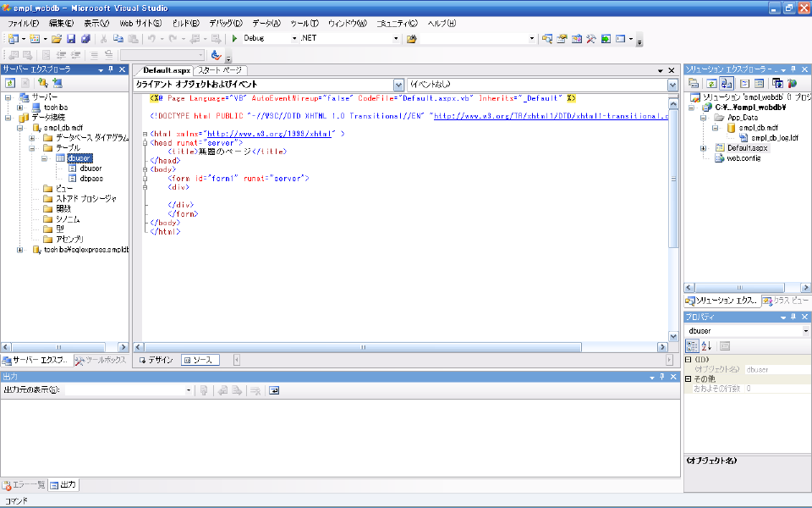Expand the Default.aspx node in Solution Explorer

pyautogui.click(x=703, y=148)
